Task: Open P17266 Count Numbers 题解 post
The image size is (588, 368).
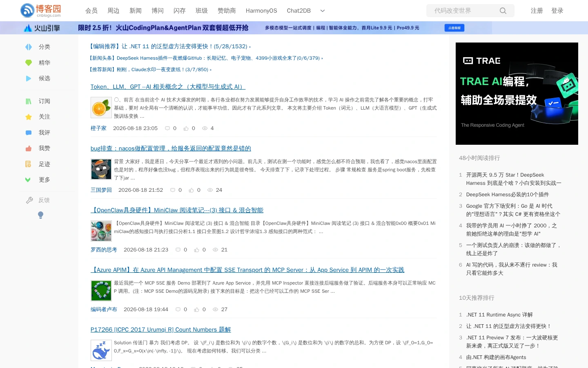Action: pyautogui.click(x=161, y=330)
